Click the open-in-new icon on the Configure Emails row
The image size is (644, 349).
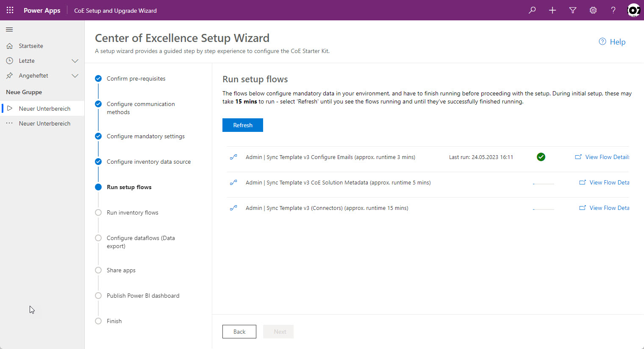(578, 157)
